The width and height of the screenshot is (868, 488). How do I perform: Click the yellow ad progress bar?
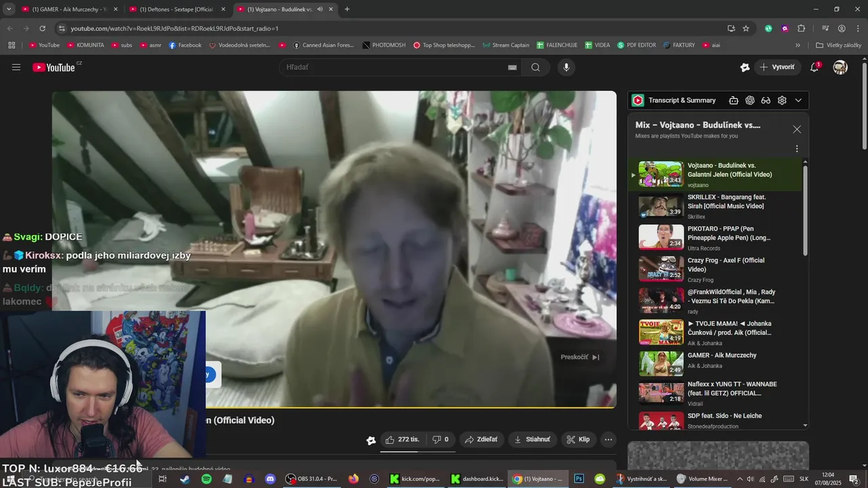tap(334, 407)
